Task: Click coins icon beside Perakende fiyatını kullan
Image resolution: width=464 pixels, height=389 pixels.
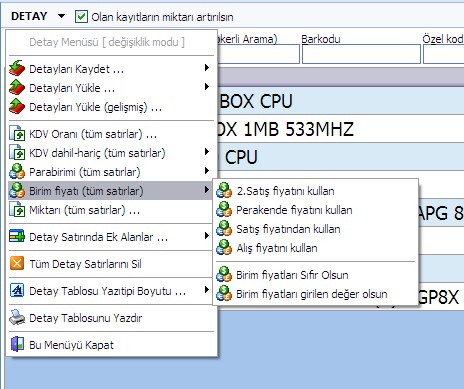Action: pos(224,210)
